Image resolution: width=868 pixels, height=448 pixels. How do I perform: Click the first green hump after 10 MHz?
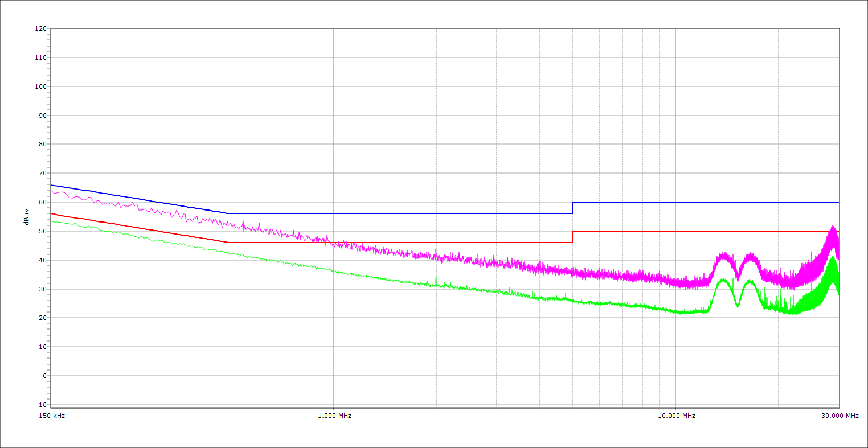click(722, 280)
